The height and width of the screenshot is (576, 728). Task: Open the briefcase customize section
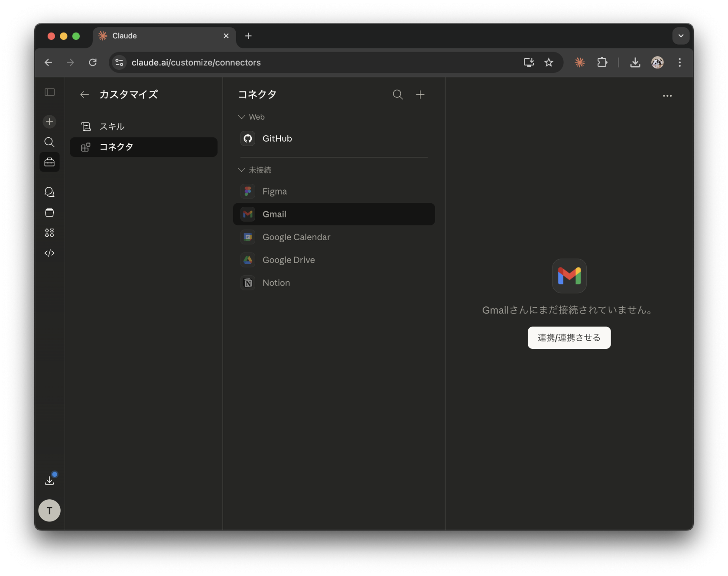click(49, 162)
